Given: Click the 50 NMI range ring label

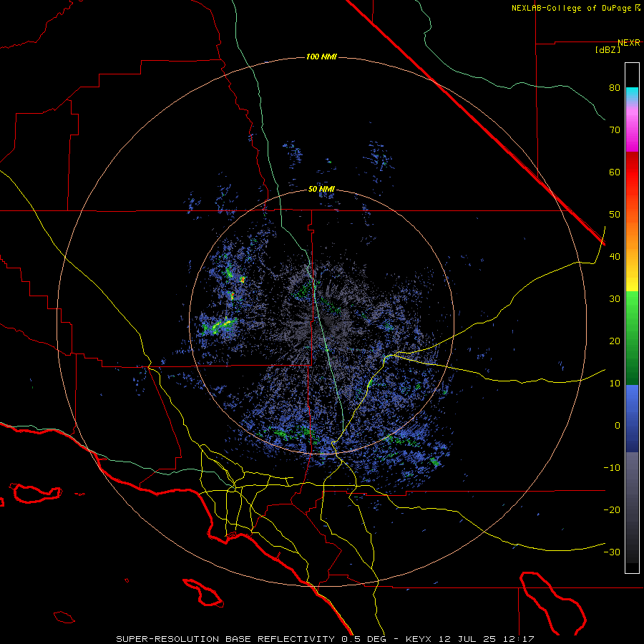Looking at the screenshot, I should 321,190.
